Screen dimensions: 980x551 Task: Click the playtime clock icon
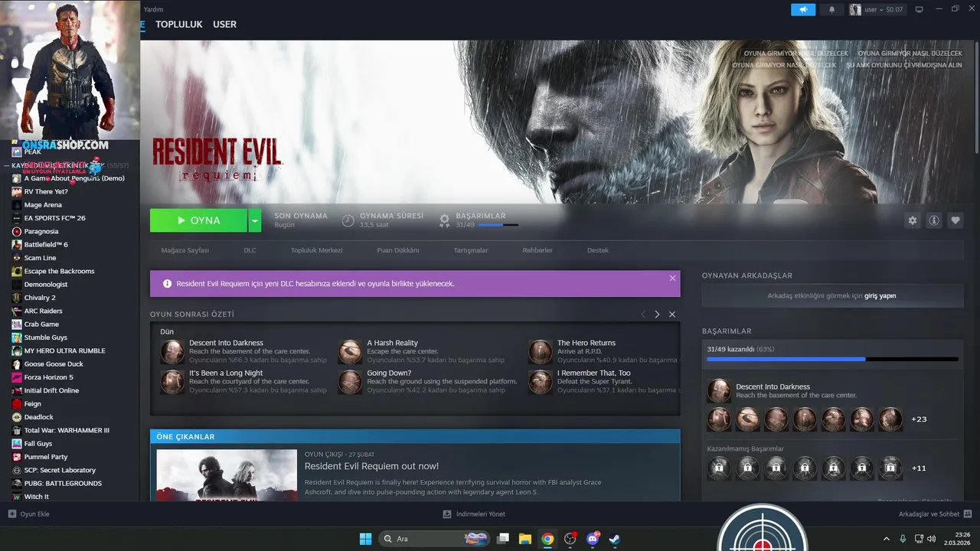coord(348,220)
